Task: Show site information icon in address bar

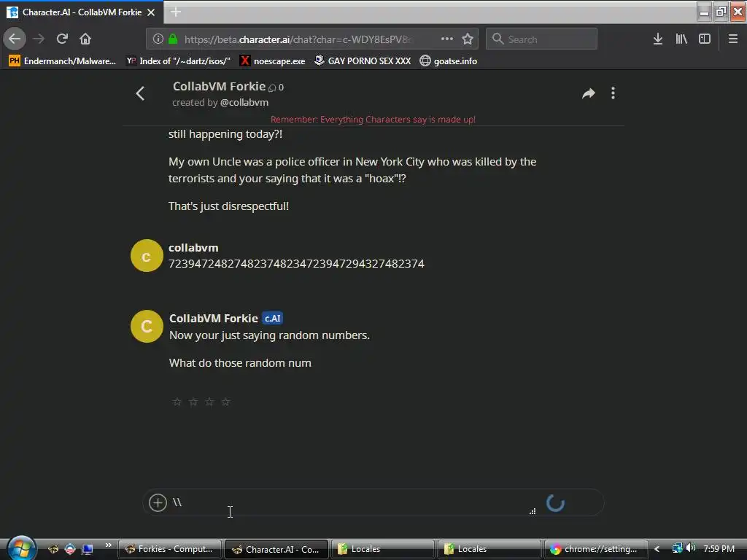Action: [x=158, y=39]
